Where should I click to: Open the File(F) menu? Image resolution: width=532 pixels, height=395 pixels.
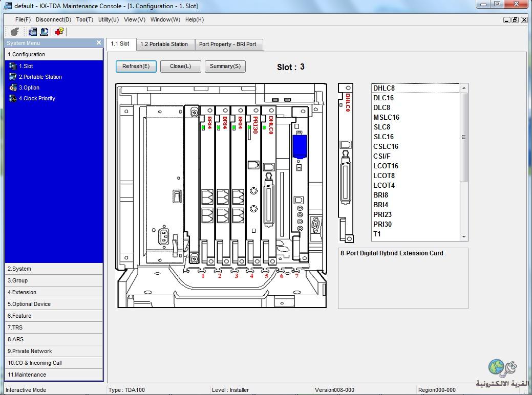[x=23, y=19]
